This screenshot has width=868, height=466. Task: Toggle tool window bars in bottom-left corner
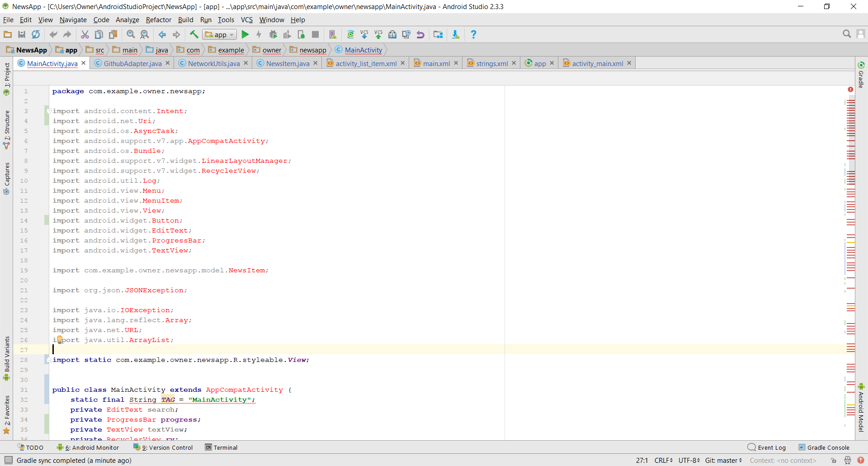coord(8,460)
